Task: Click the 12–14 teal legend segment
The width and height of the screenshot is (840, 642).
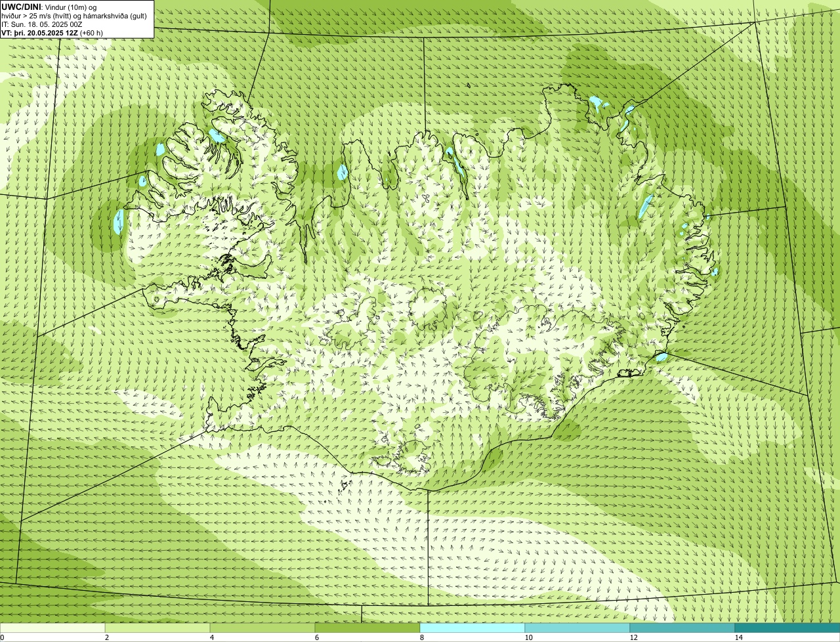Action: [682, 628]
